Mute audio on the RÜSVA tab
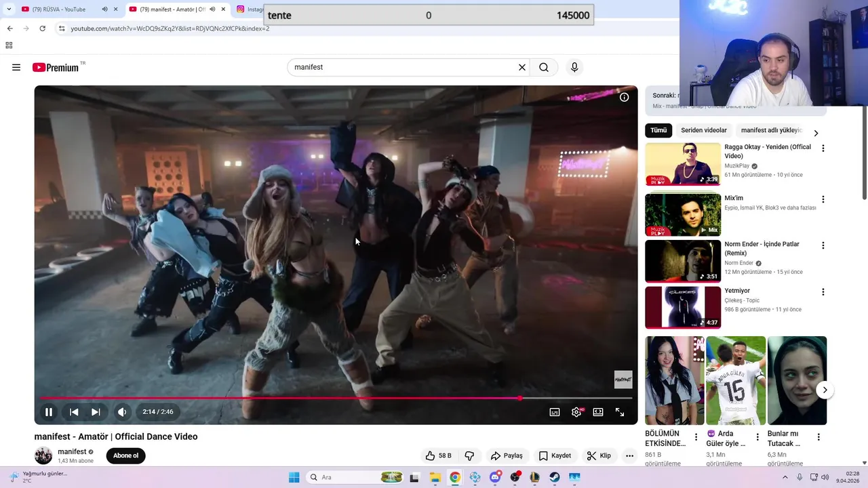Screen dimensions: 868x488 104,9
